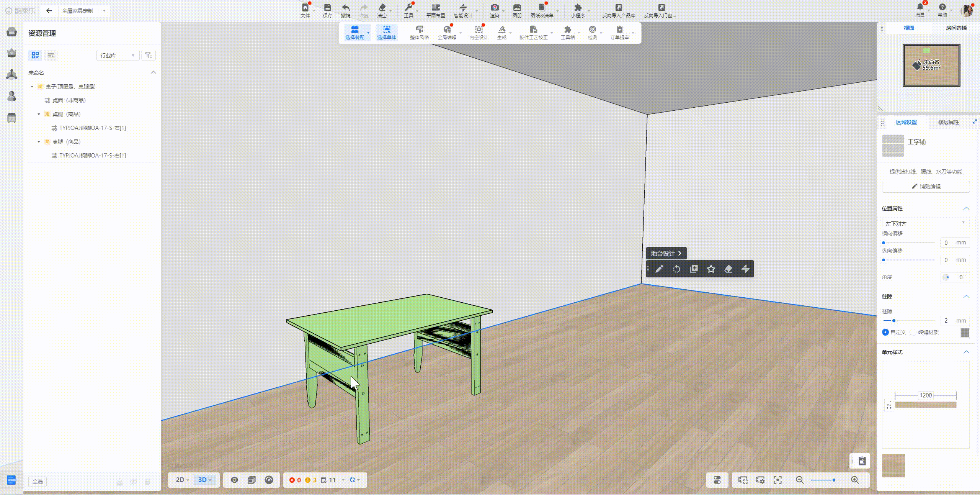
Task: Collapse the 位置属性 section
Action: pos(966,208)
